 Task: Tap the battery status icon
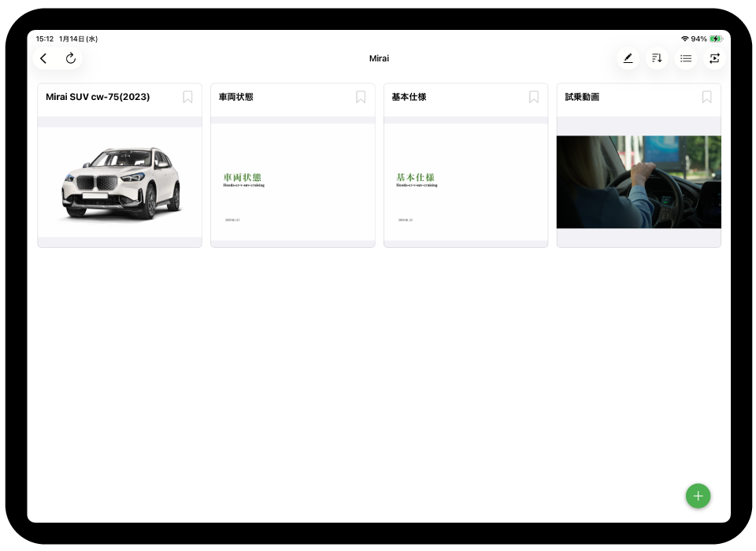[716, 39]
